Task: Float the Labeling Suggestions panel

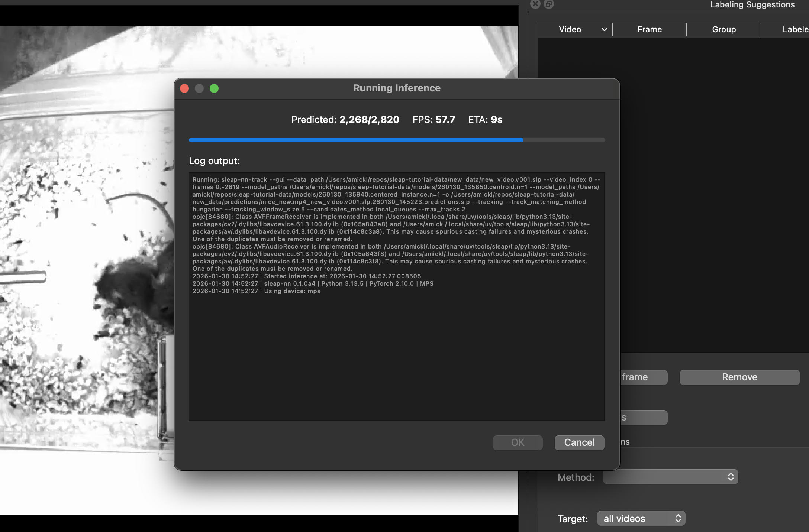Action: pyautogui.click(x=549, y=4)
